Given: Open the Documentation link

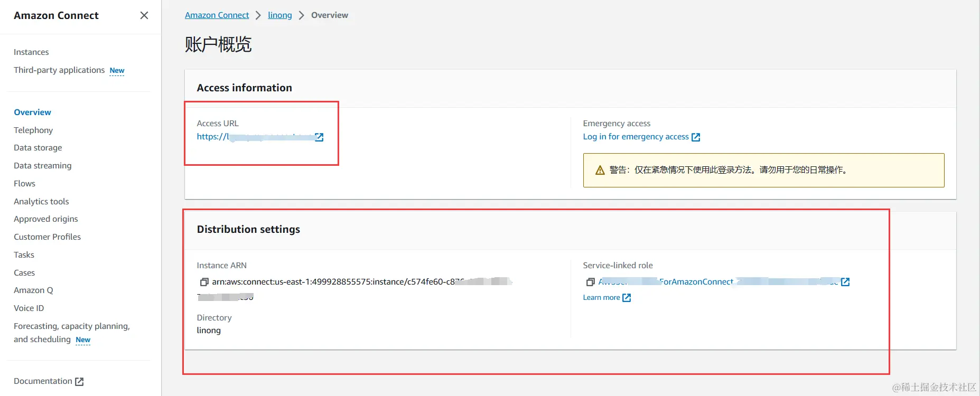Looking at the screenshot, I should point(43,381).
